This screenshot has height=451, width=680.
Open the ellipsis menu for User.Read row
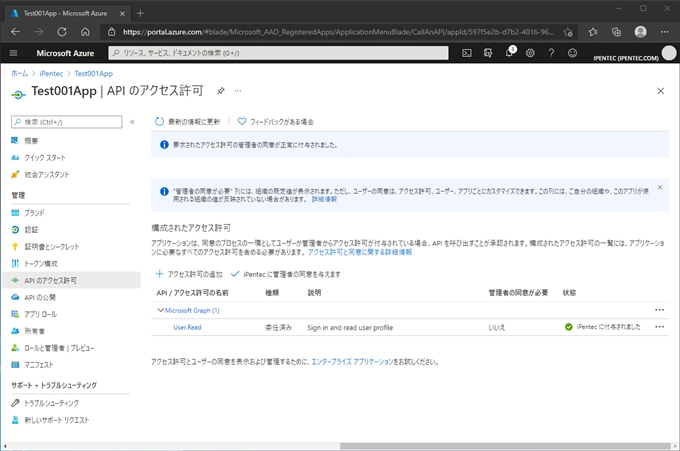660,327
